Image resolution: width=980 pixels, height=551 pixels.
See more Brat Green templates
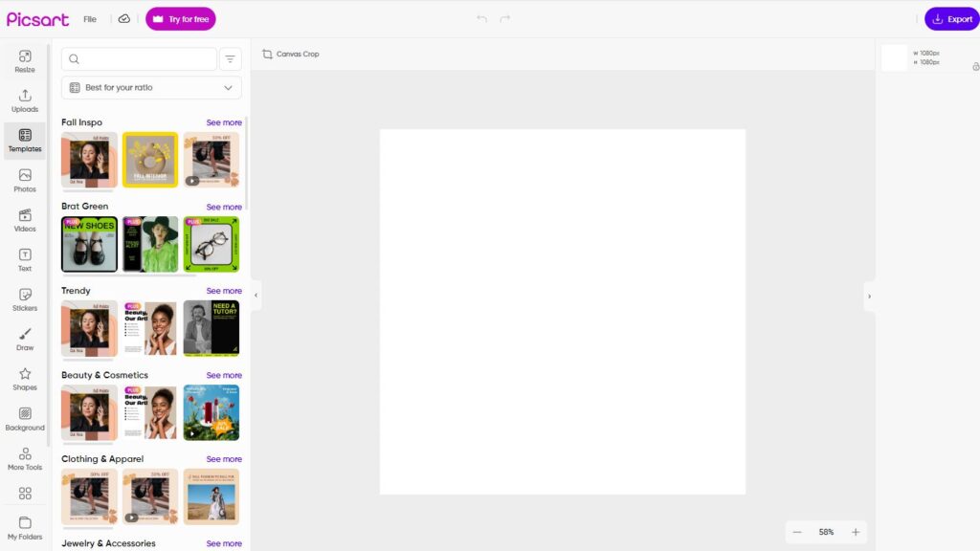(224, 207)
